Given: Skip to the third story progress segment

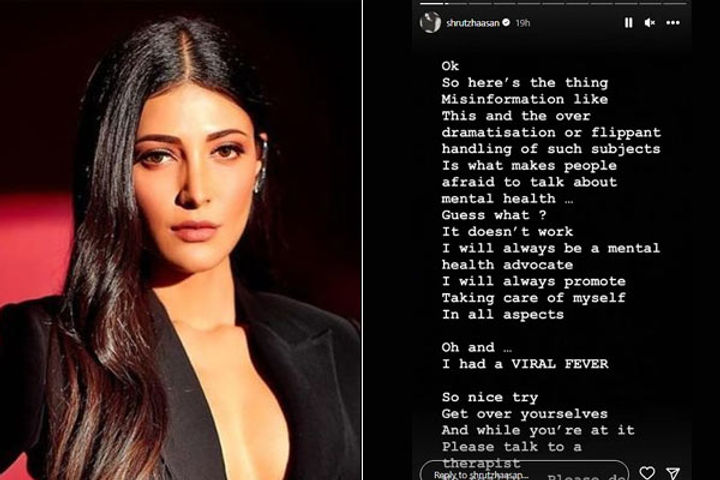Looking at the screenshot, I should click(480, 3).
